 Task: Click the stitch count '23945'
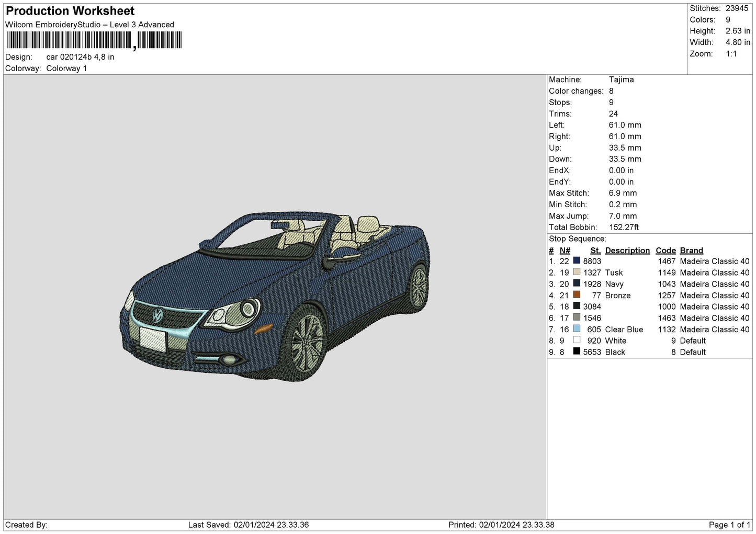click(x=737, y=8)
